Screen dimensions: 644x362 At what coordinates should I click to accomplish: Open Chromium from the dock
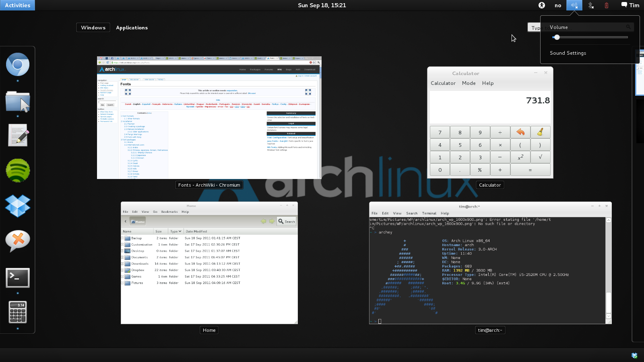coord(17,64)
